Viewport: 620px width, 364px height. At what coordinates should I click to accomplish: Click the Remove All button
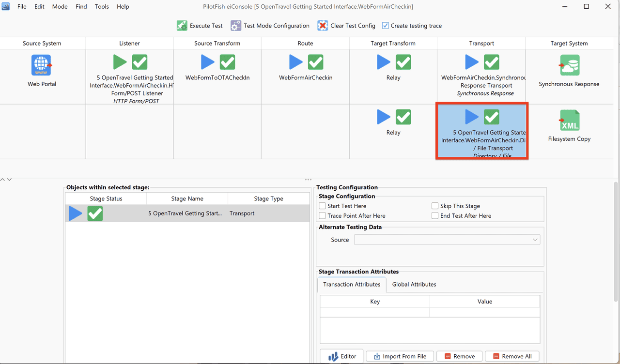[x=512, y=356]
